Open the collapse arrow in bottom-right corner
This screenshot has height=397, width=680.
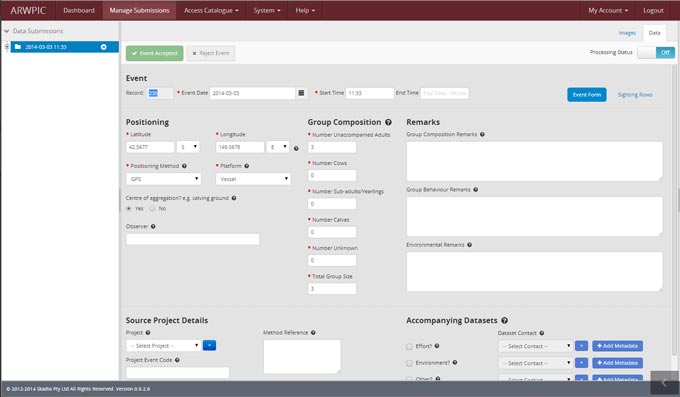pos(664,383)
